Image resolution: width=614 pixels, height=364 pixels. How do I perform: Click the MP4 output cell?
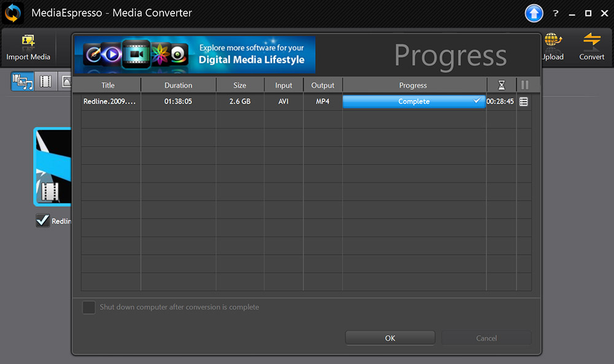(323, 101)
